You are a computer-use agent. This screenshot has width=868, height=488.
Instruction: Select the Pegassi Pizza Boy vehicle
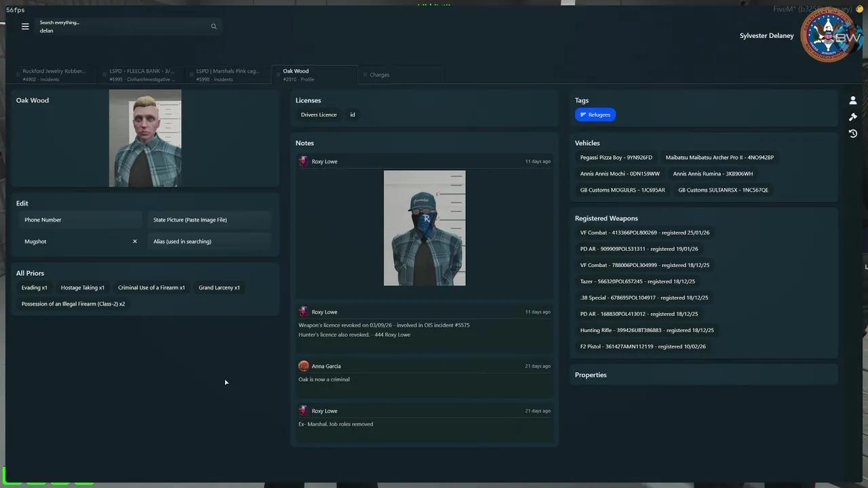click(616, 157)
